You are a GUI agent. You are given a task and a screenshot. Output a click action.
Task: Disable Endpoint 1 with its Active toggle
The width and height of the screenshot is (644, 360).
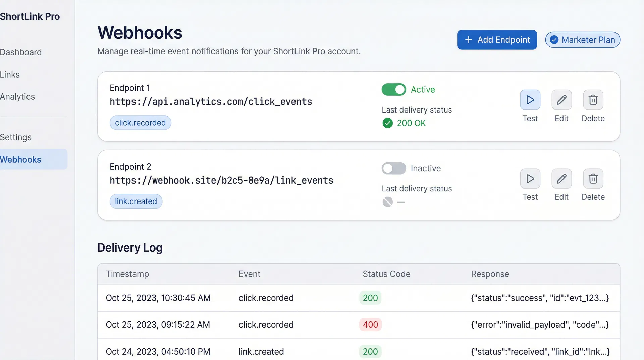click(394, 89)
